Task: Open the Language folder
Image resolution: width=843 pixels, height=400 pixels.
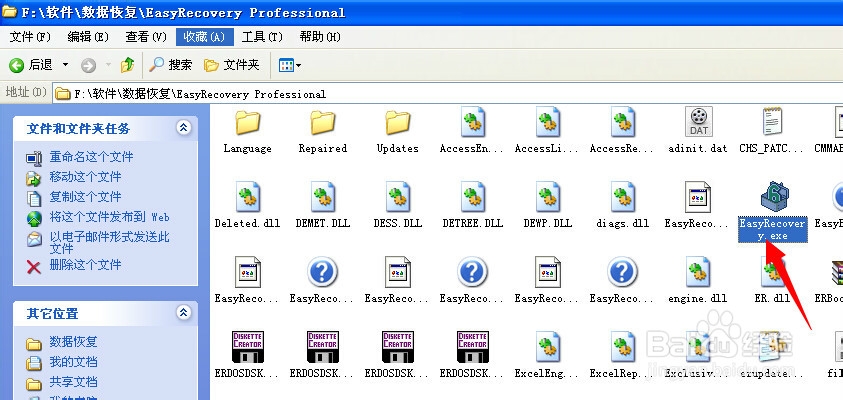Action: (x=247, y=132)
